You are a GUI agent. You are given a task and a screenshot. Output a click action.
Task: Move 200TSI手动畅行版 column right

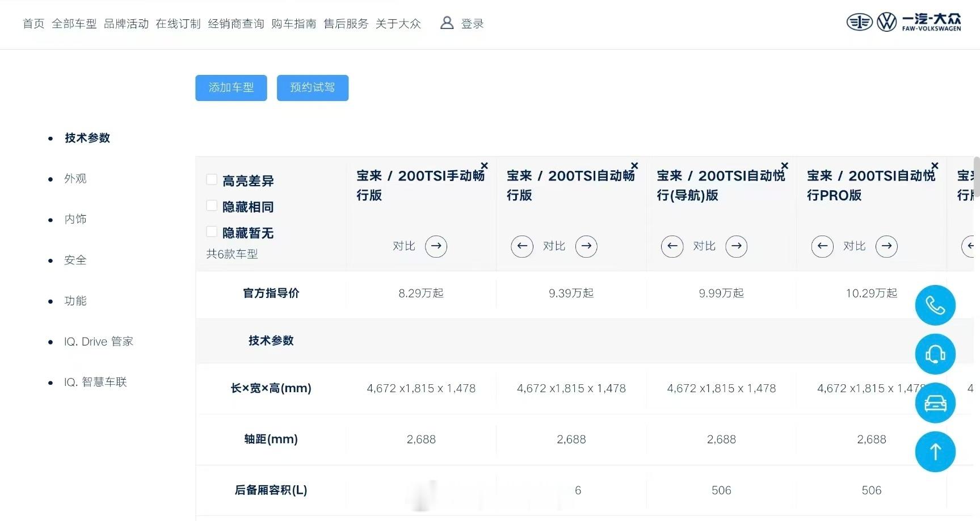point(436,246)
